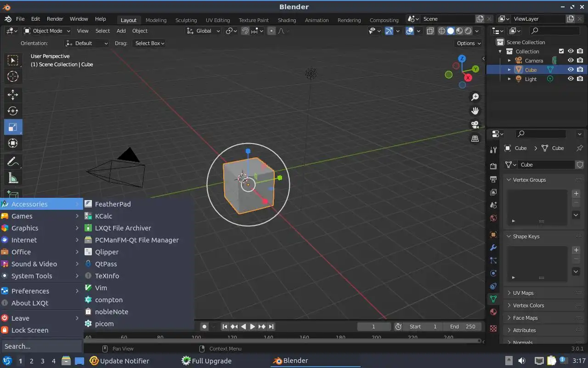Open the Physics properties tab
Screen dimensions: 588x368
(x=493, y=273)
